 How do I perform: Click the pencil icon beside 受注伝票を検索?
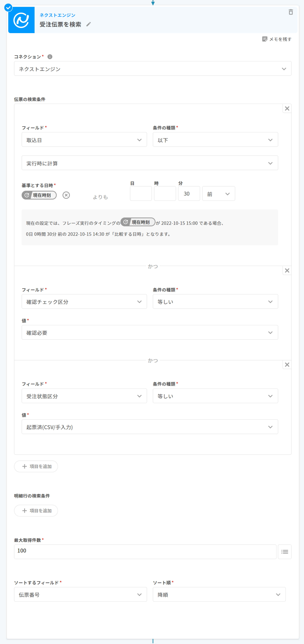[89, 24]
